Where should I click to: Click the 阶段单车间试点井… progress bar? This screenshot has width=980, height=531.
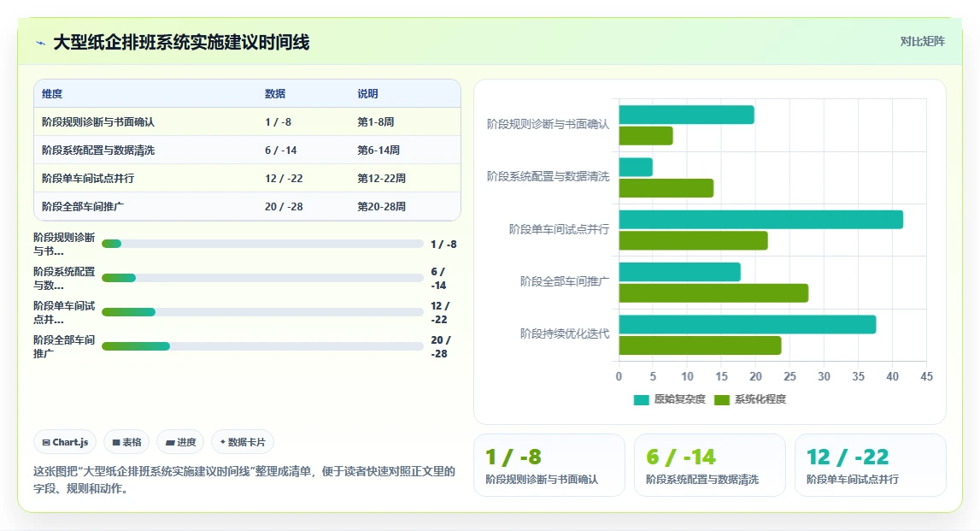point(262,312)
